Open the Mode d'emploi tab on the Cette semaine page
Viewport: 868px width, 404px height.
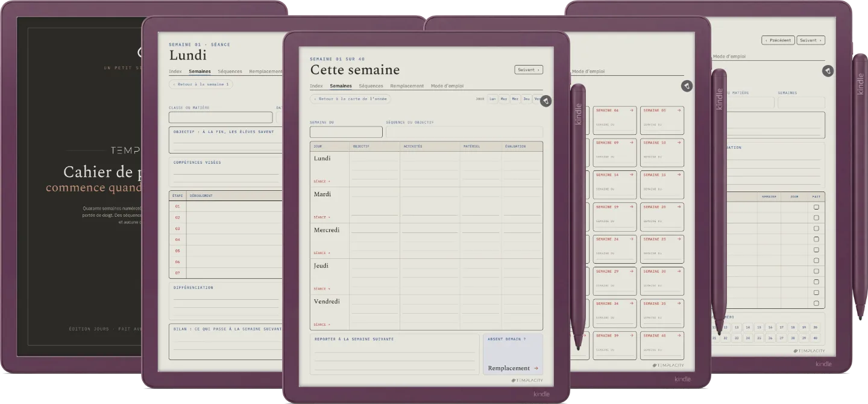[447, 86]
